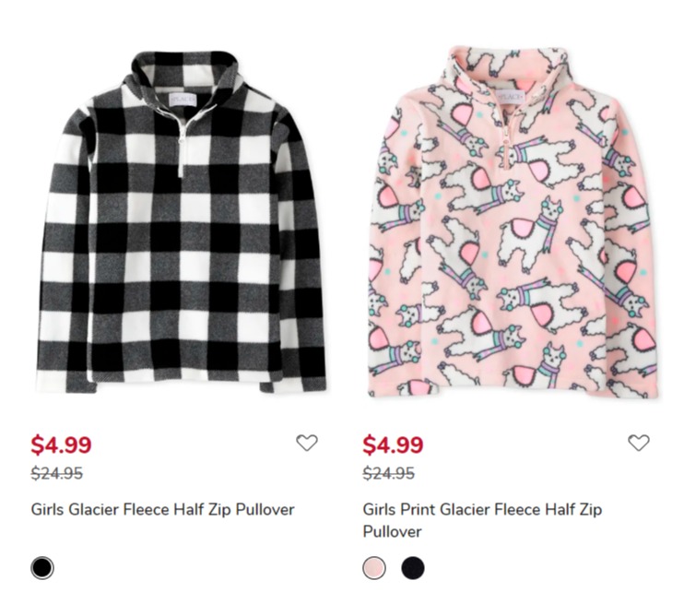Viewport: 684px width, 616px height.
Task: Add the llama print pullover to favorites
Action: click(x=639, y=443)
